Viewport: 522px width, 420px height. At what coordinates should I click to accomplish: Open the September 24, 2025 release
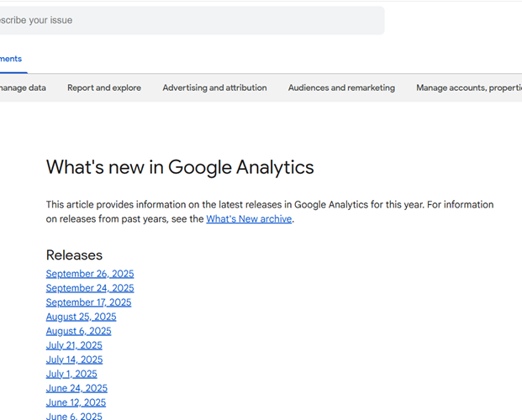(x=90, y=288)
